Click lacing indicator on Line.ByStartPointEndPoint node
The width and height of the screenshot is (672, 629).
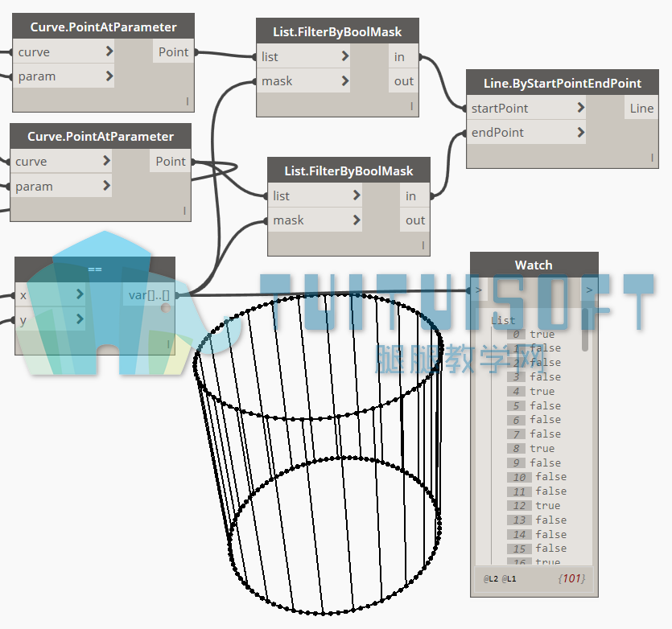652,158
